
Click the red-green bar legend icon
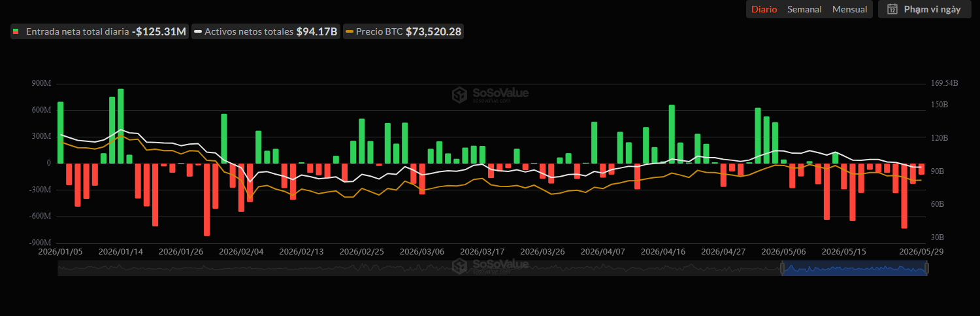click(x=16, y=31)
